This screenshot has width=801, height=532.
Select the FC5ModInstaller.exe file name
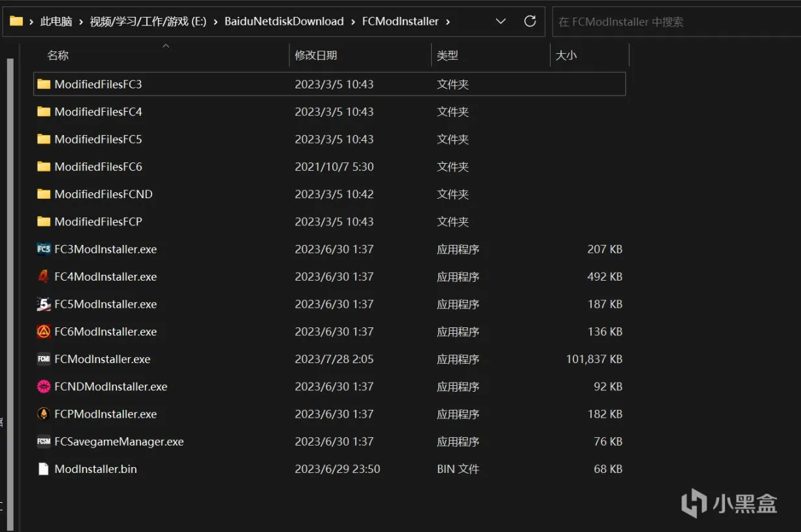coord(105,304)
